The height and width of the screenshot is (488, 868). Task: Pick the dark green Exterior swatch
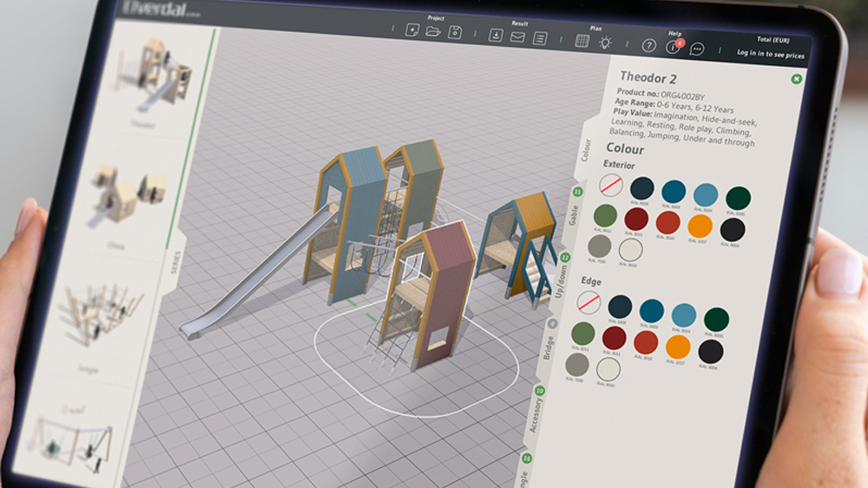coord(738,198)
